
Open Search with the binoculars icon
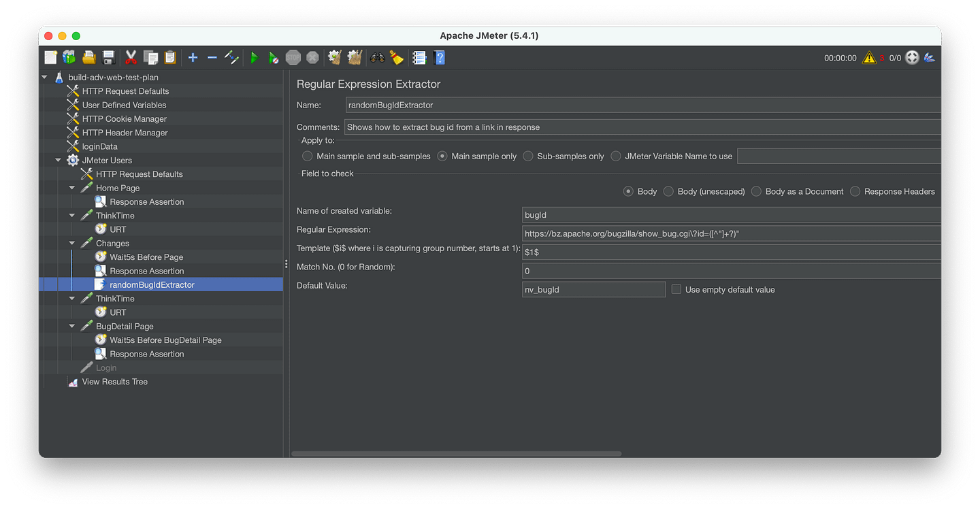[x=377, y=58]
